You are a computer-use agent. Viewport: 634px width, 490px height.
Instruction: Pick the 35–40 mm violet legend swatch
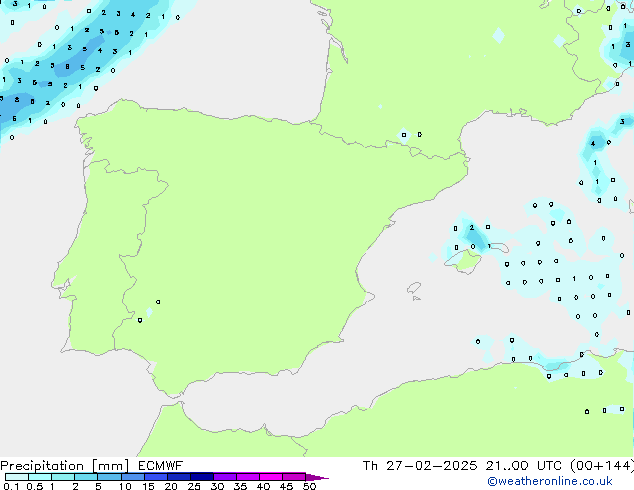pos(247,477)
